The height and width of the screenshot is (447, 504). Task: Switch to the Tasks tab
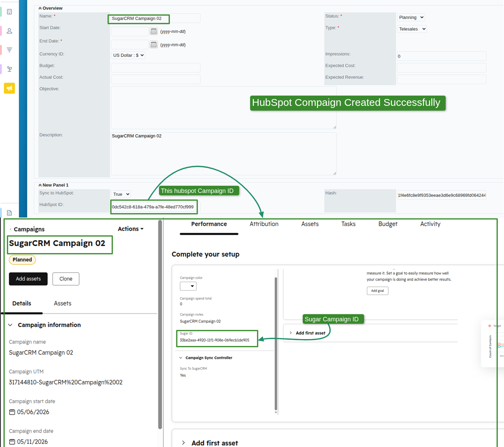[x=348, y=224]
